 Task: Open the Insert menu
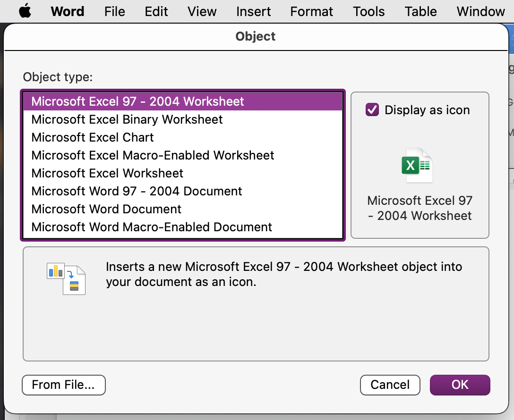[254, 11]
